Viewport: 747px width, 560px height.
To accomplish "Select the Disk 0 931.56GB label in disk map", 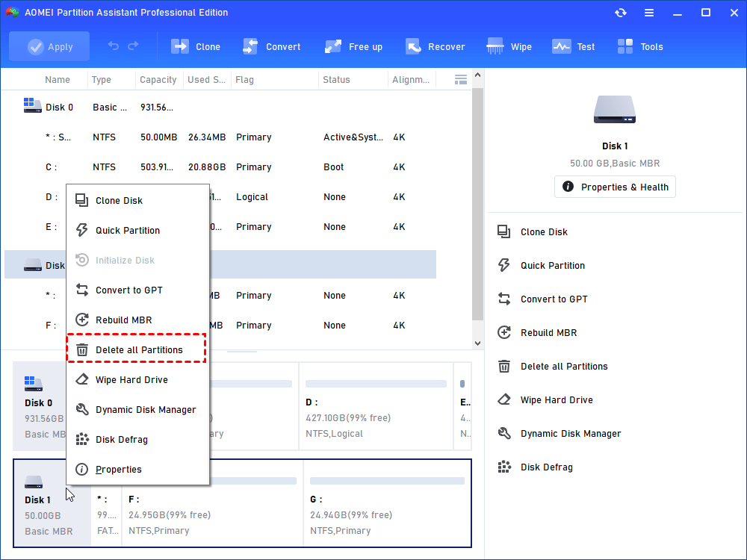I will pos(40,406).
